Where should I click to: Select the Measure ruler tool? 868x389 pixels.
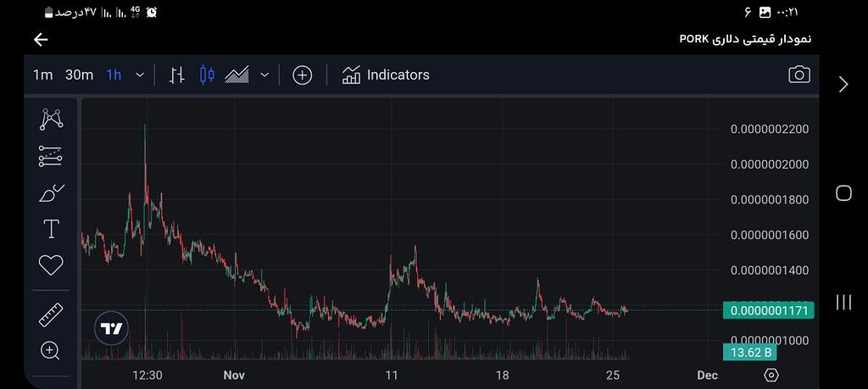click(51, 315)
